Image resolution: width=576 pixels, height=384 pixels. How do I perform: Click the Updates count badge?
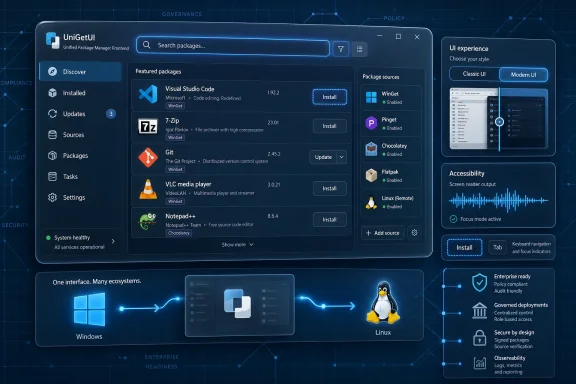point(111,114)
